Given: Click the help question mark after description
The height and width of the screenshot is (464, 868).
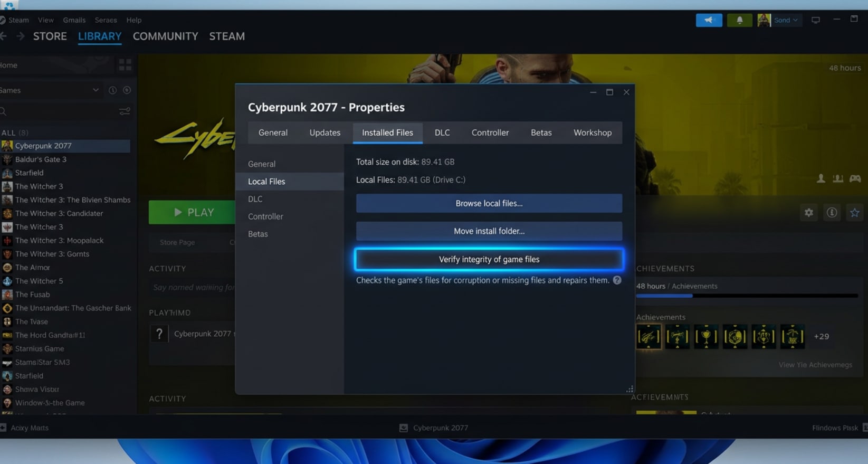Looking at the screenshot, I should coord(617,280).
